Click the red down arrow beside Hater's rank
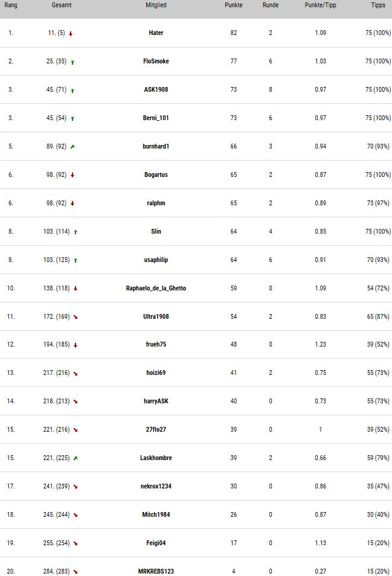 tap(71, 34)
